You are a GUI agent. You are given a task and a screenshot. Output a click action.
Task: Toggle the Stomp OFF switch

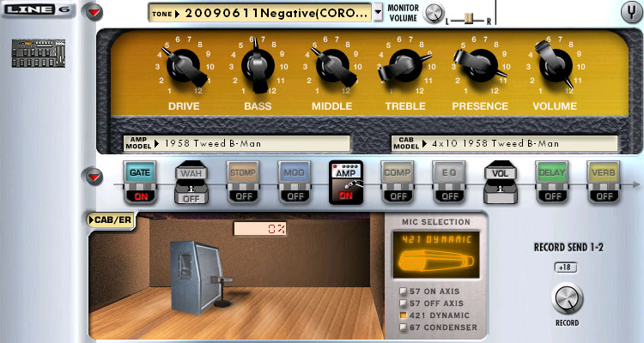244,196
